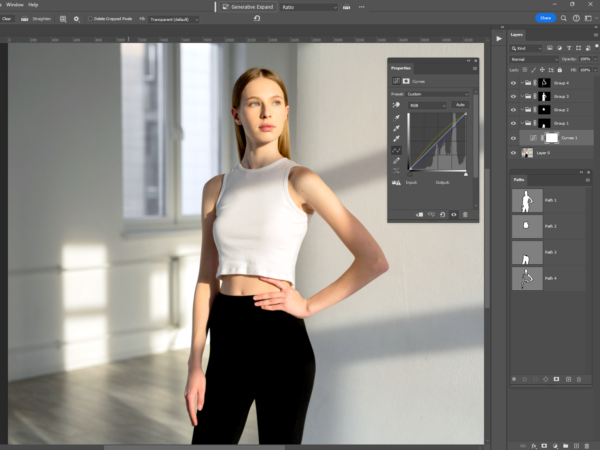Viewport: 600px width, 450px height.
Task: Click the on-image adjustment hand tool
Action: point(396,104)
